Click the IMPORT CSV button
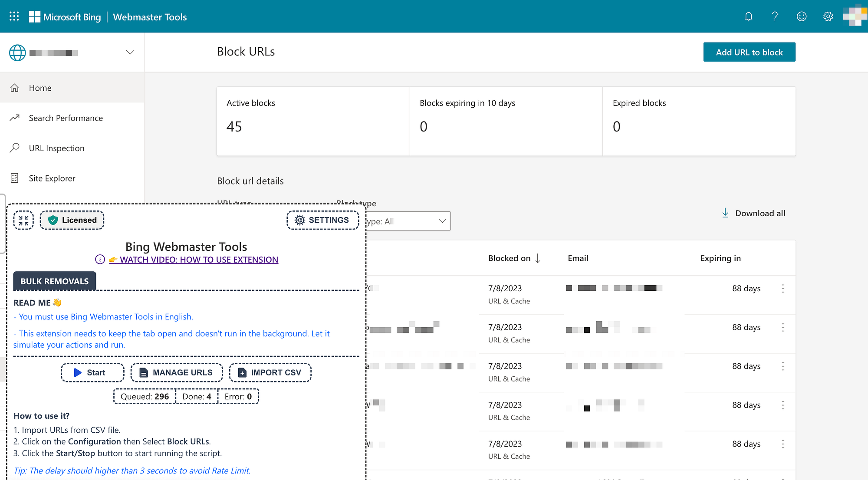Screen dimensions: 868x480 click(x=270, y=373)
